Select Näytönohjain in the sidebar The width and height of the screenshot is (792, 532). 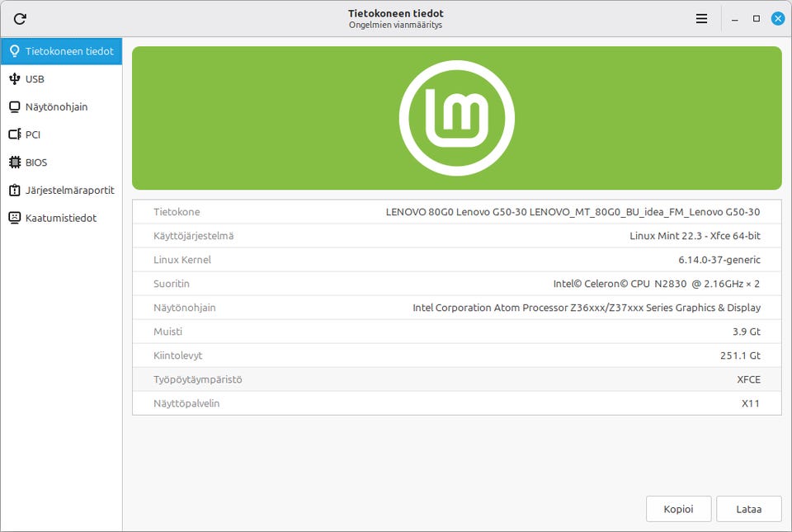coord(61,107)
